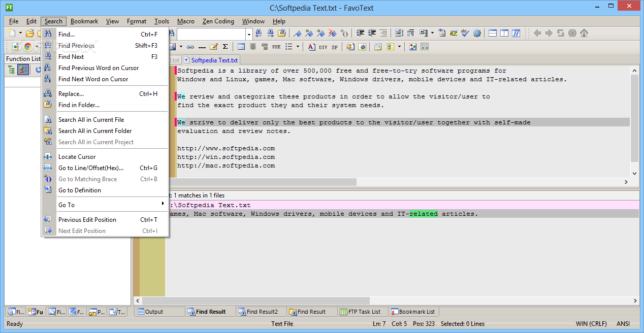Select Find... from the Search menu

[105, 35]
